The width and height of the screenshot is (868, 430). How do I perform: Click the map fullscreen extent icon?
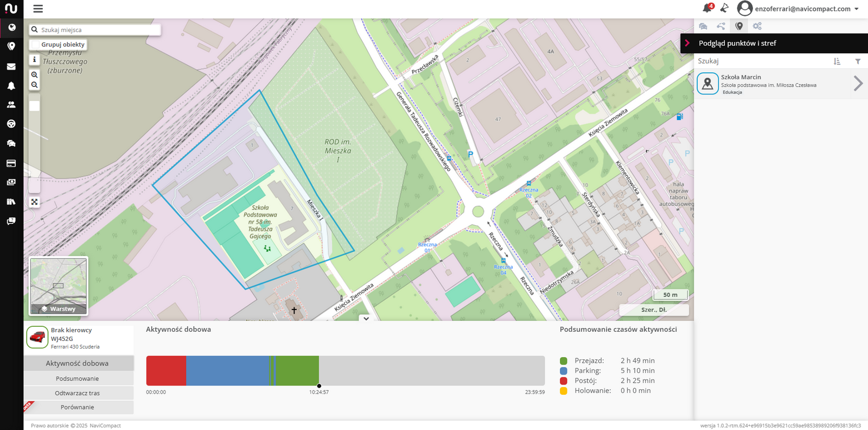pyautogui.click(x=34, y=202)
